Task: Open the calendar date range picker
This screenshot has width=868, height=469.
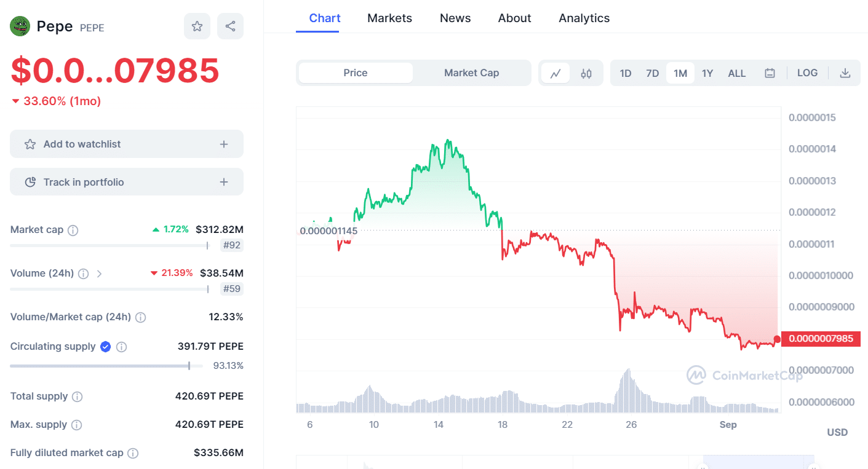Action: [770, 73]
